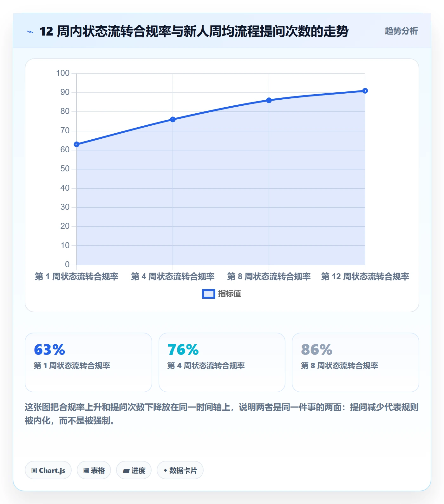The height and width of the screenshot is (504, 444).
Task: Select the 第 4 周 data point on the line
Action: pos(173,120)
